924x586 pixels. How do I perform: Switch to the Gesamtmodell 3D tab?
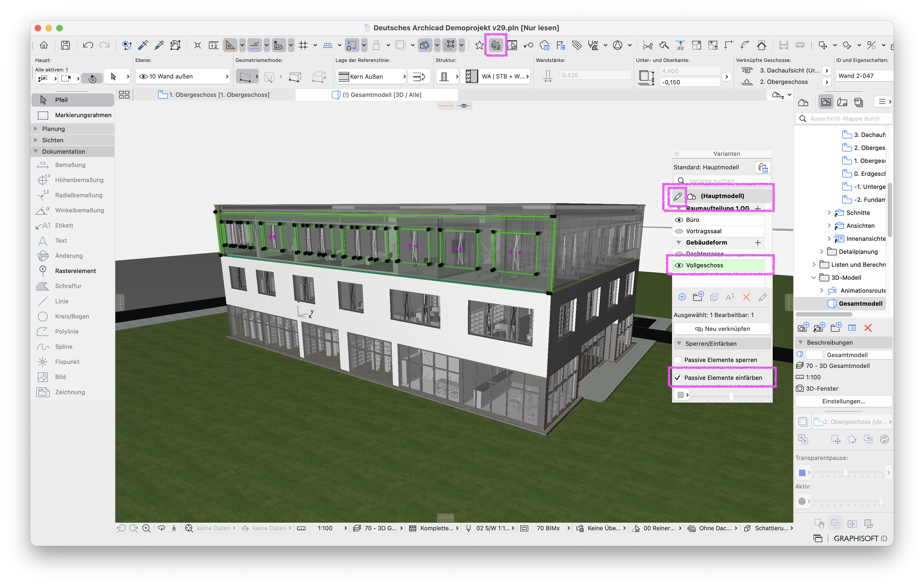click(376, 95)
